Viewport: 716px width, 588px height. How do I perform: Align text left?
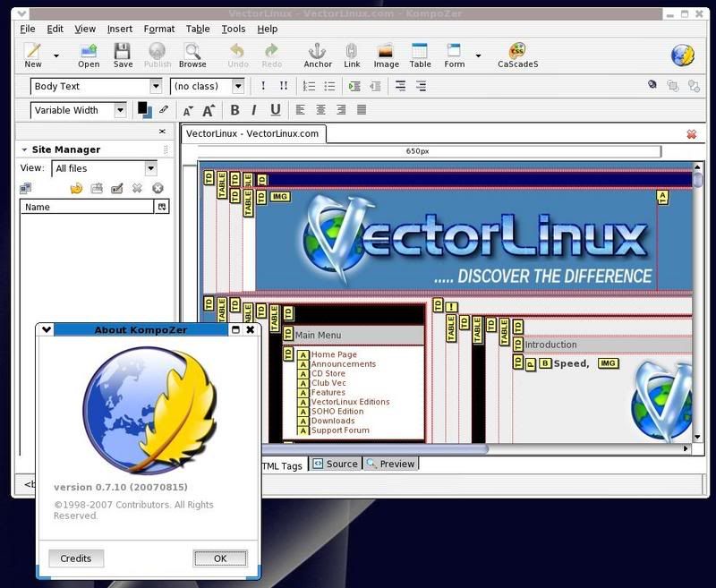(300, 110)
